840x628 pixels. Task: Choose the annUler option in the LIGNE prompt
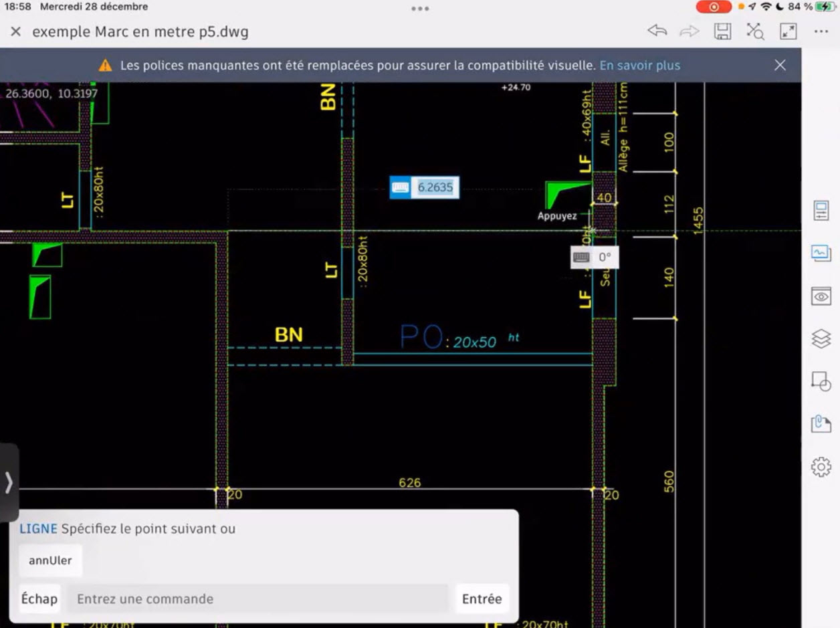pos(50,560)
